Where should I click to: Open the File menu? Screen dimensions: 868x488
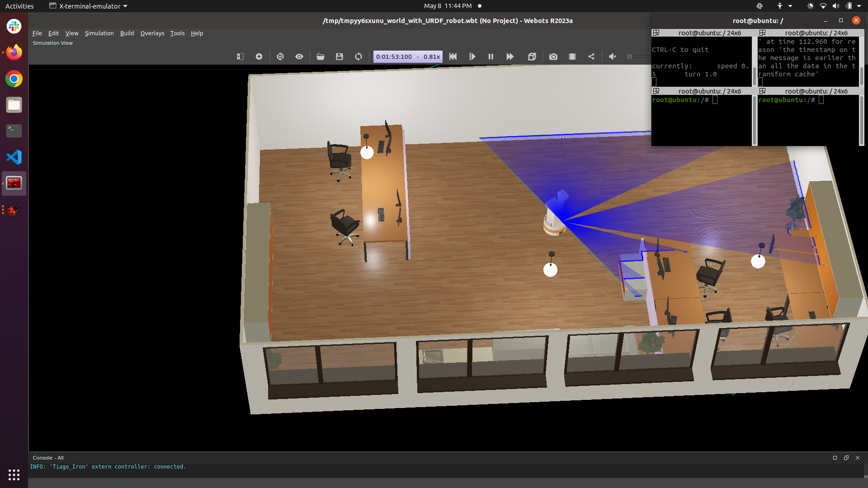(x=37, y=33)
